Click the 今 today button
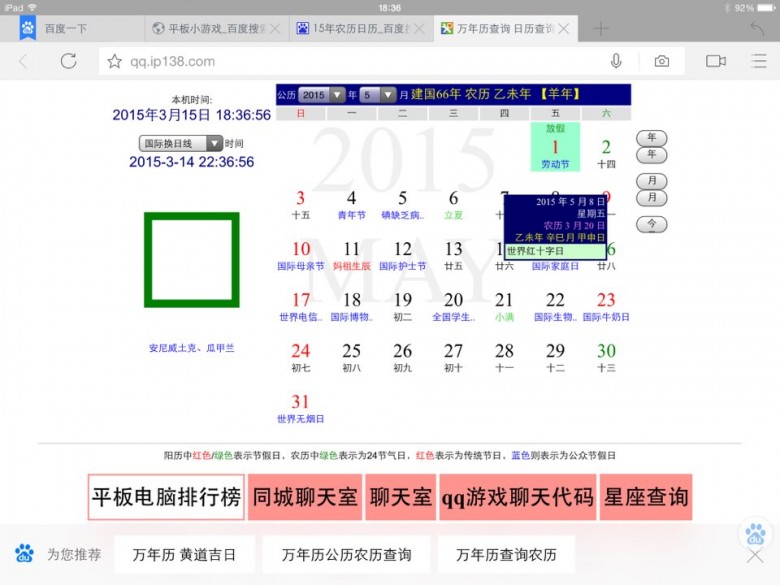780x585 pixels. tap(651, 225)
